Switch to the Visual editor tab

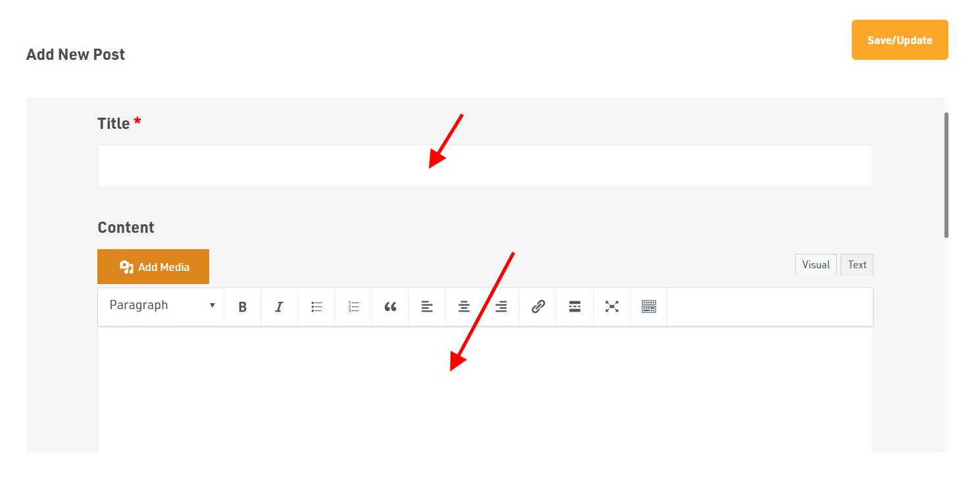[816, 265]
